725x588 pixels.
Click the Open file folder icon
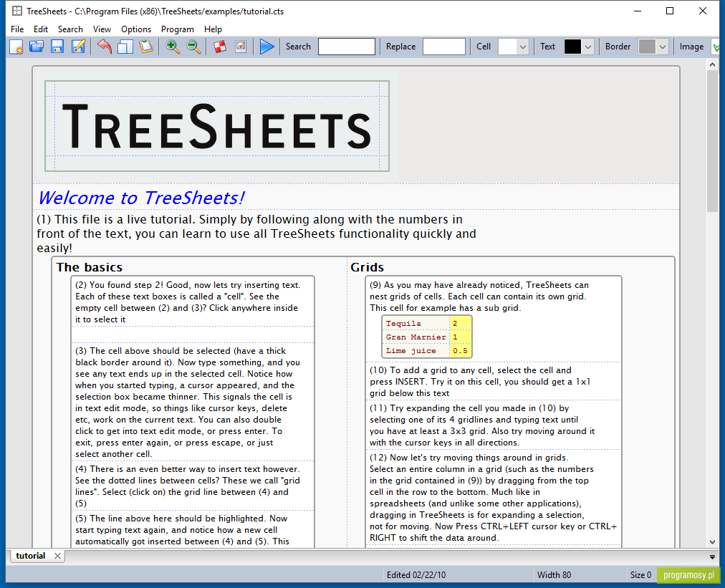37,47
